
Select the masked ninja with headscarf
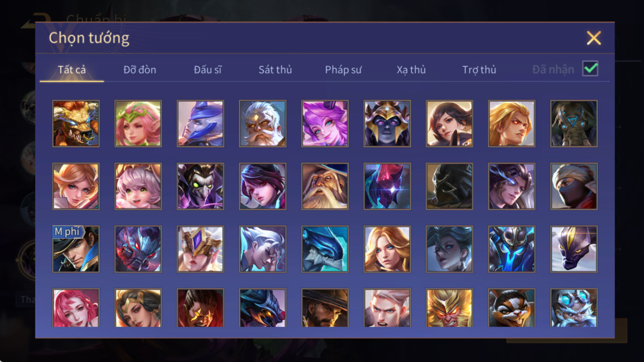(x=574, y=186)
